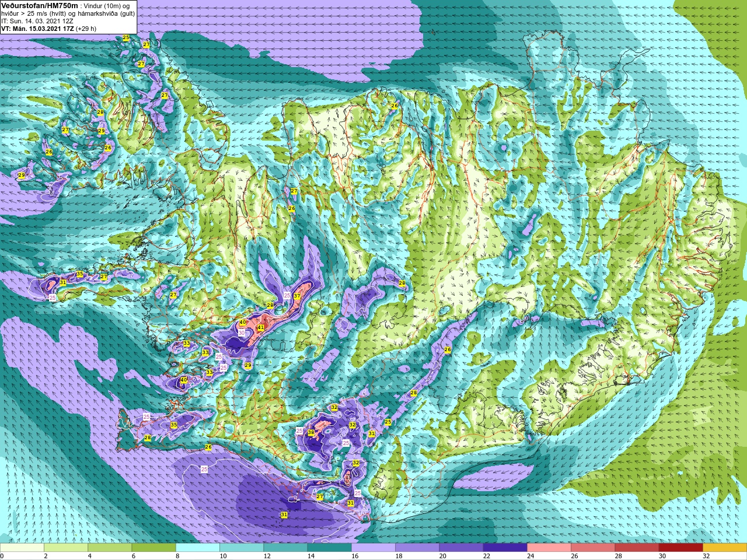The height and width of the screenshot is (560, 747).
Task: Click the legend scale number '0'
Action: pos(2,556)
